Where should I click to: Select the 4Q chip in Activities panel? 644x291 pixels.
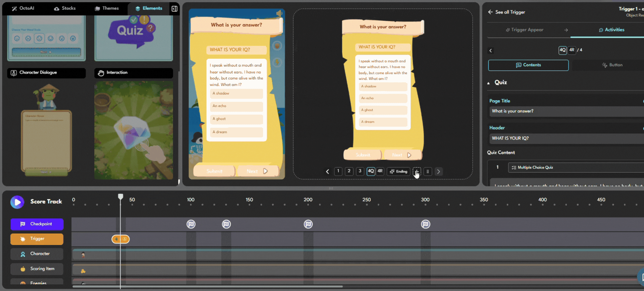click(x=562, y=50)
